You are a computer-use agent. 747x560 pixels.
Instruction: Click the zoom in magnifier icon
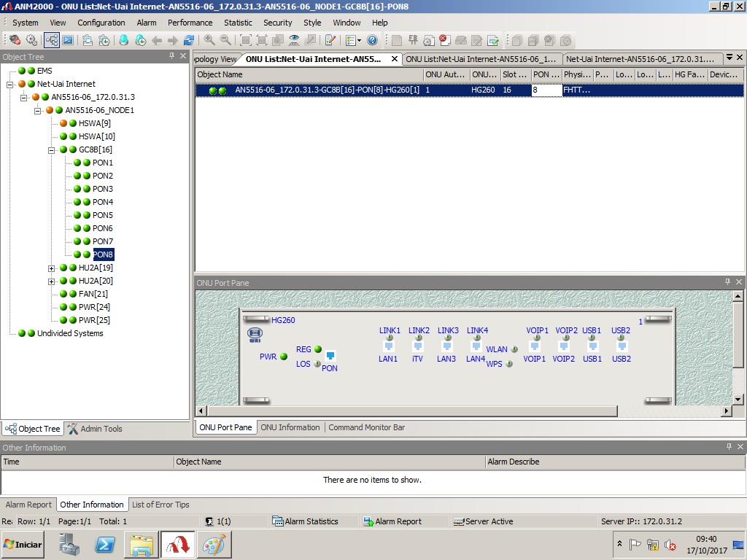point(209,41)
